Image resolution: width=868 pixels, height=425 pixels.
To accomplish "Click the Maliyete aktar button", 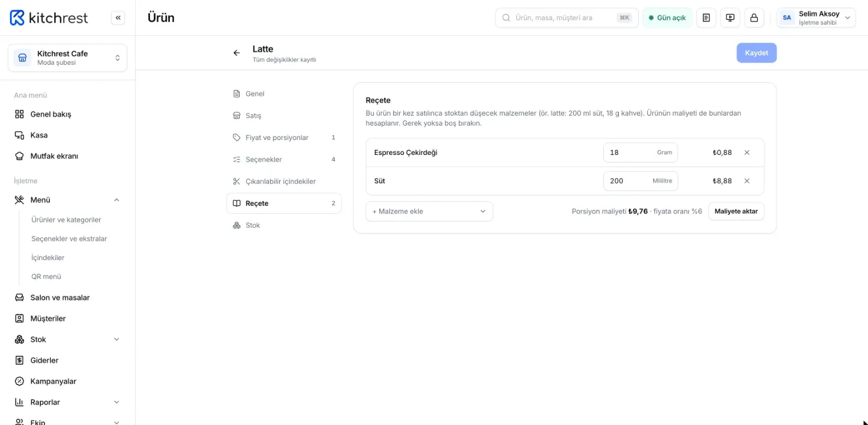I will coord(736,211).
